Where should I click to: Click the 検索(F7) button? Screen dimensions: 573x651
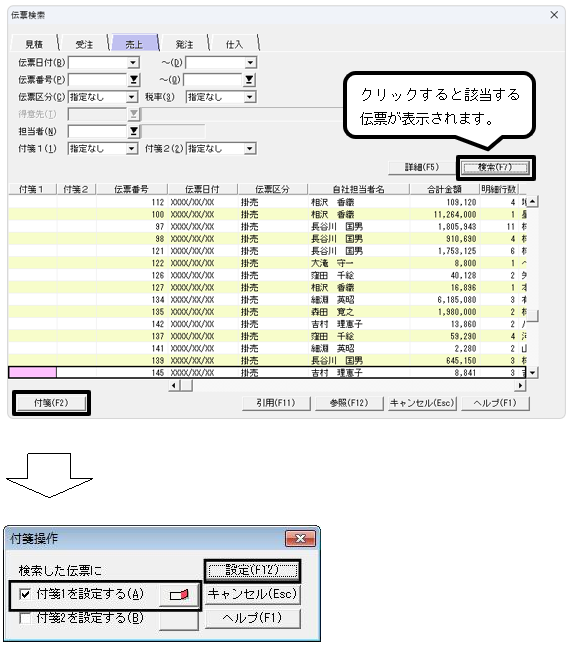495,167
